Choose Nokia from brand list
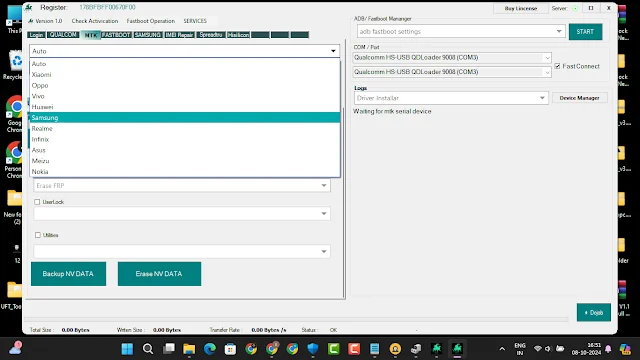This screenshot has height=360, width=640. pyautogui.click(x=184, y=171)
